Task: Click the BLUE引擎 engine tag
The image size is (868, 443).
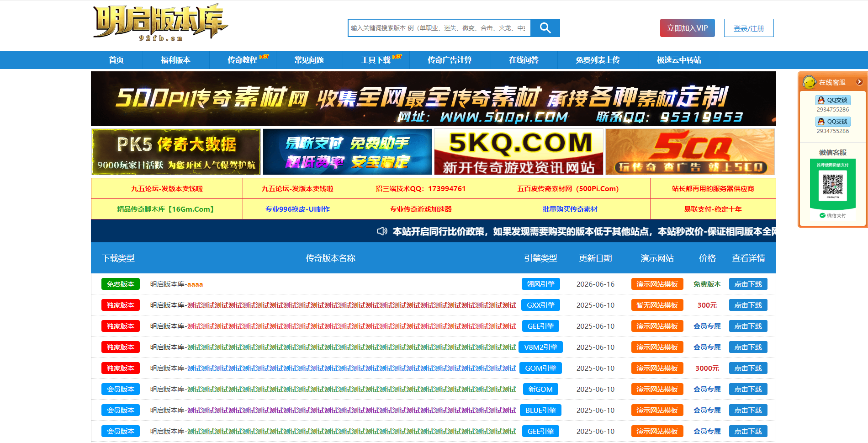Action: click(x=540, y=410)
